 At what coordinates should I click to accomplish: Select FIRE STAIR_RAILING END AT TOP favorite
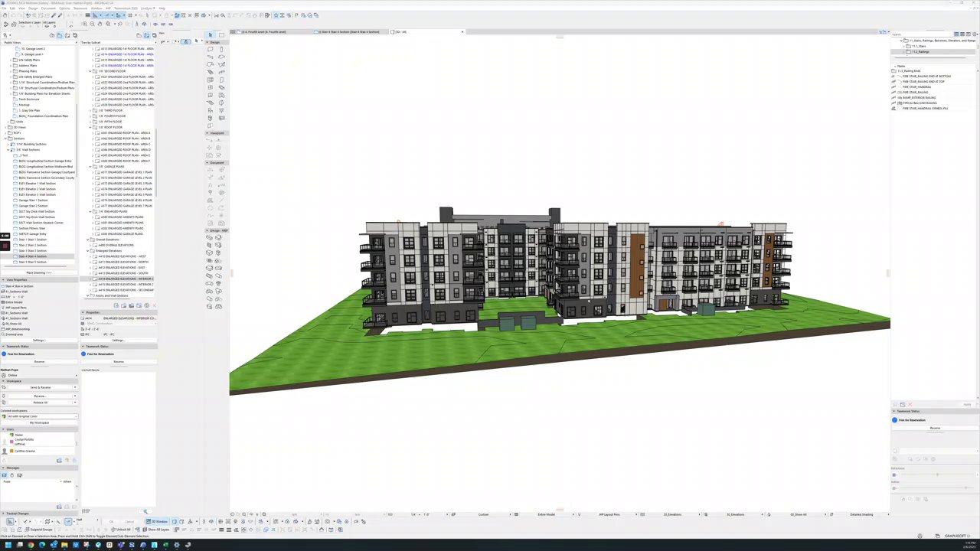[923, 82]
